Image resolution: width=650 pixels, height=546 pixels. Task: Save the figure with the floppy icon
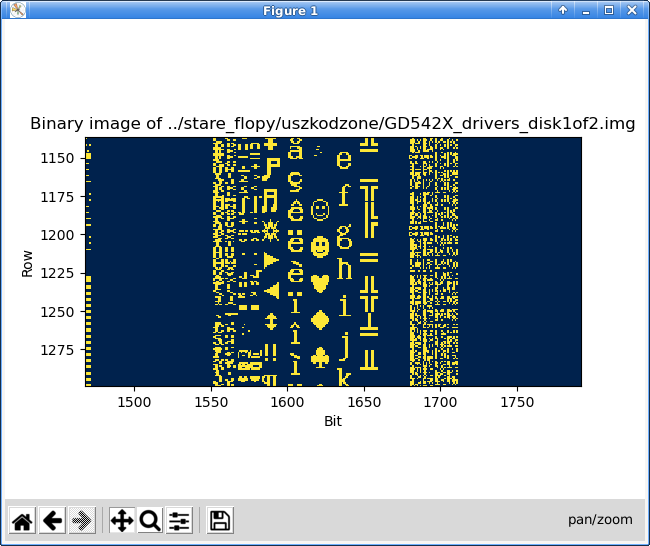[220, 520]
